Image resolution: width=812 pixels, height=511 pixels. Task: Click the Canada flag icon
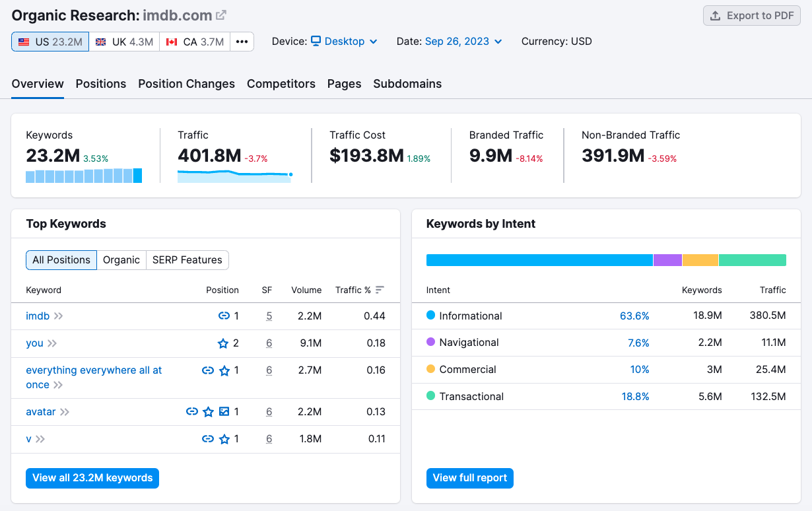172,42
